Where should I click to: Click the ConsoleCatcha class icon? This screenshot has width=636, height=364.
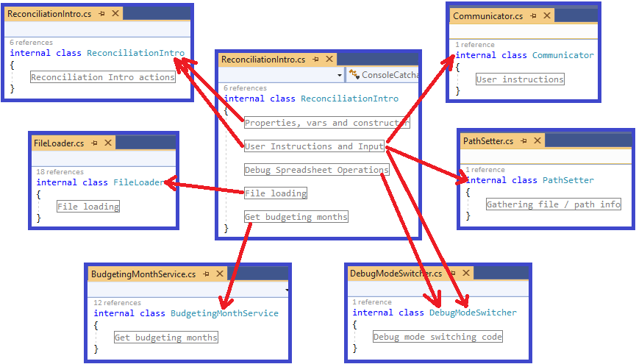pyautogui.click(x=354, y=74)
